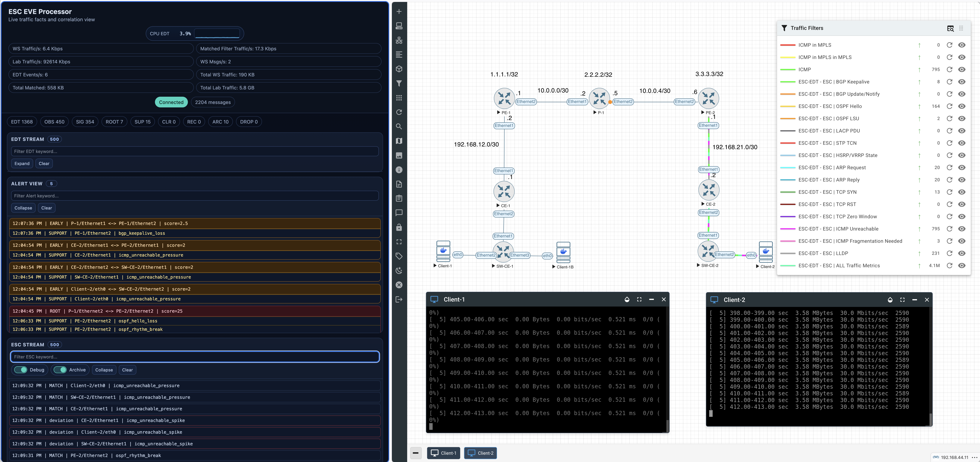980x462 pixels.
Task: Click the Connected status button
Action: click(171, 102)
